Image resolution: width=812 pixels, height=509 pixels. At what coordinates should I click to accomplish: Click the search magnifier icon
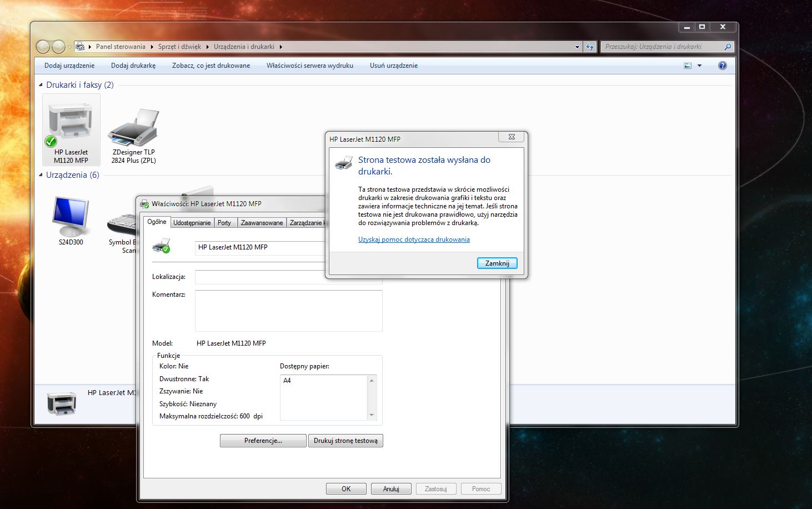(728, 47)
